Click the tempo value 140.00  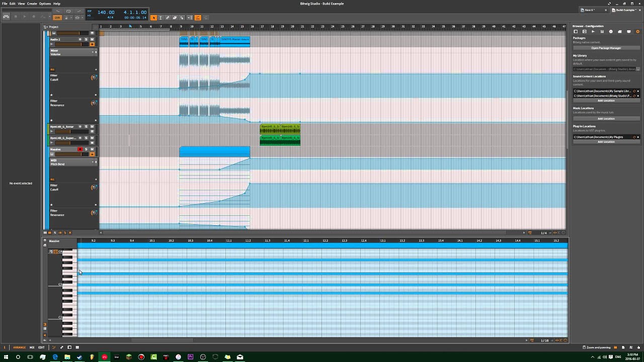[x=106, y=12]
